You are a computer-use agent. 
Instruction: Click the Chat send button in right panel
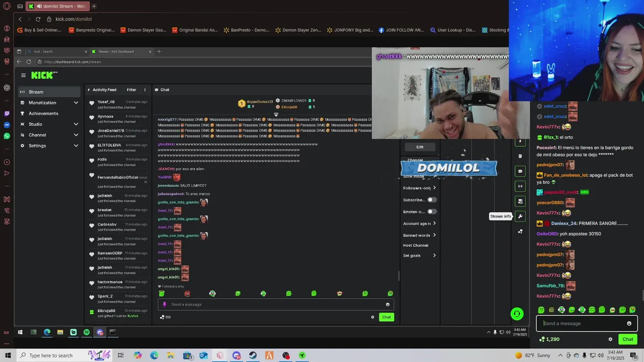pos(628,339)
